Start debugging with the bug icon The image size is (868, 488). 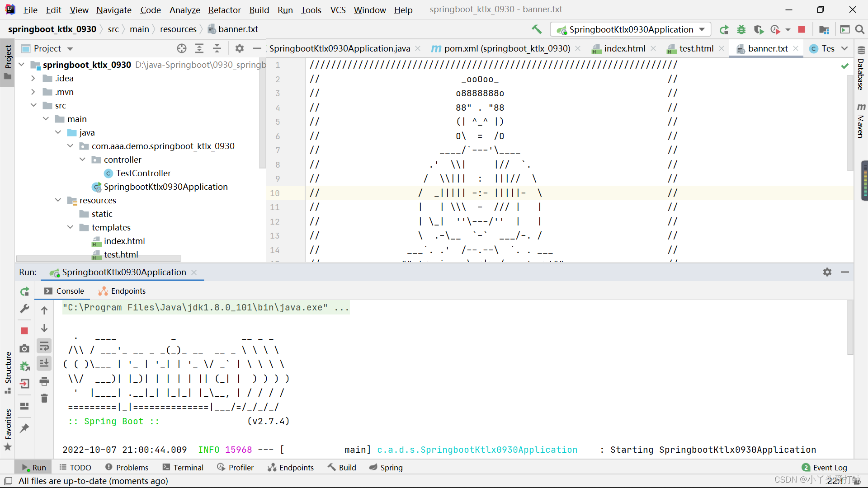[x=741, y=30]
